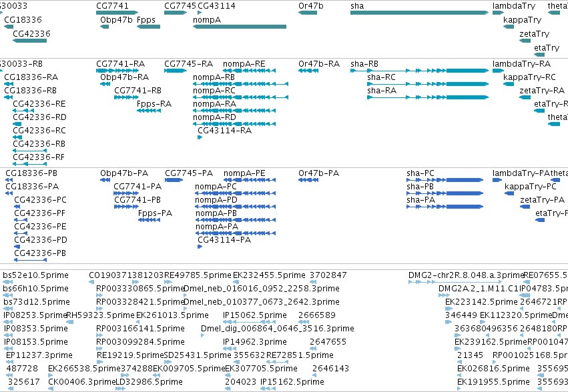Select lambdaTry gene label
Viewport: 568px width, 392px height.
(514, 6)
